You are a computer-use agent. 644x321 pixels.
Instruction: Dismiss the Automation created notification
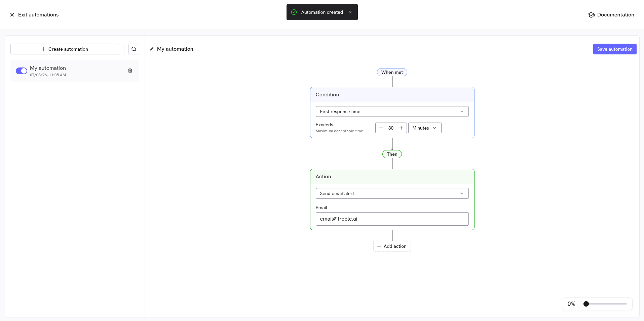click(x=350, y=12)
